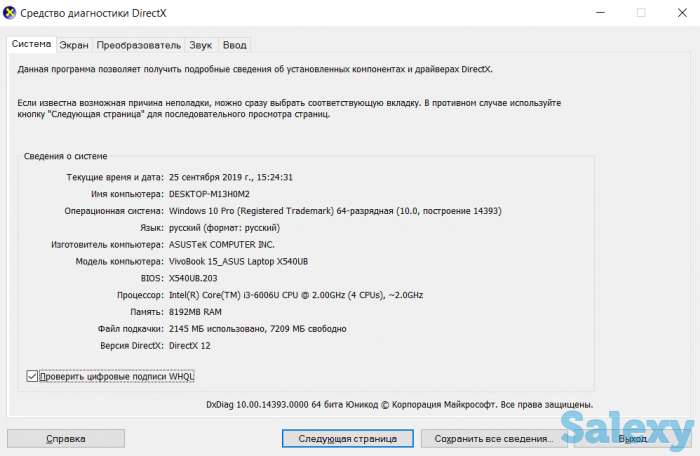Select the Преобразователь tab
The image size is (700, 456).
click(138, 45)
